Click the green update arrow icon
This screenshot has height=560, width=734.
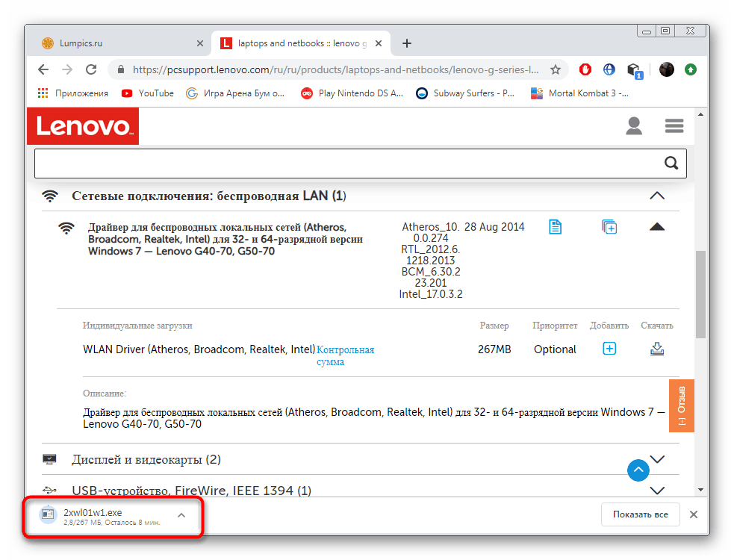(691, 69)
